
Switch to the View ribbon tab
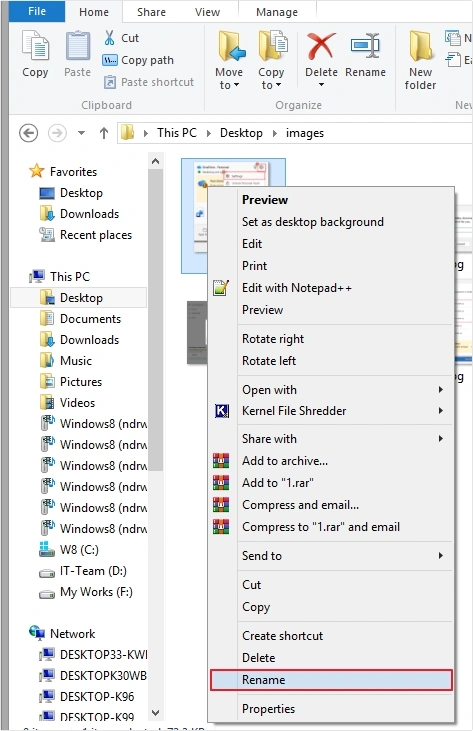coord(207,12)
